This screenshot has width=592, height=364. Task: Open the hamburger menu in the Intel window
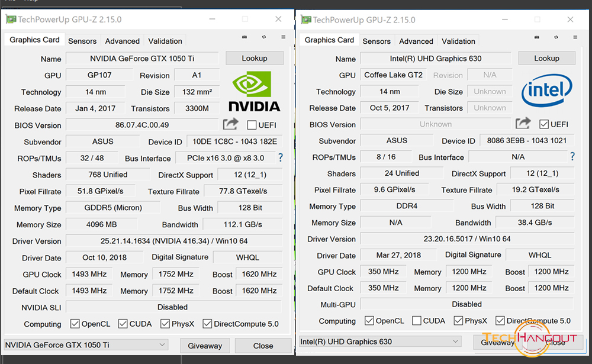[575, 37]
